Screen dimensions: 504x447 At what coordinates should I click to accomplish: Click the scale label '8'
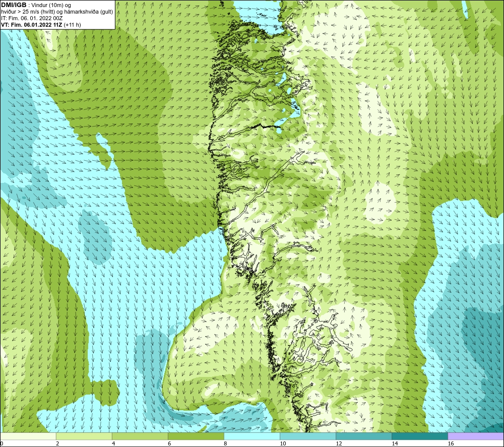(225, 444)
